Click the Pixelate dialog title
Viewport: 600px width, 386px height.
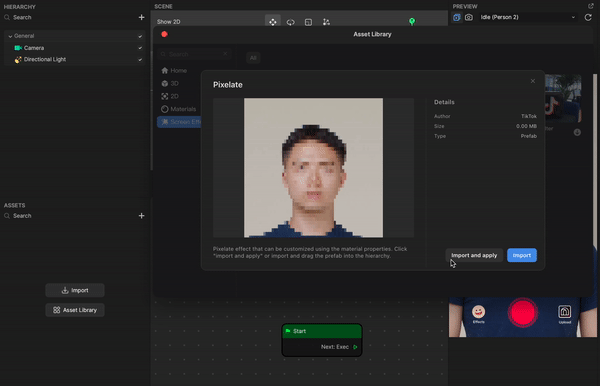(228, 85)
